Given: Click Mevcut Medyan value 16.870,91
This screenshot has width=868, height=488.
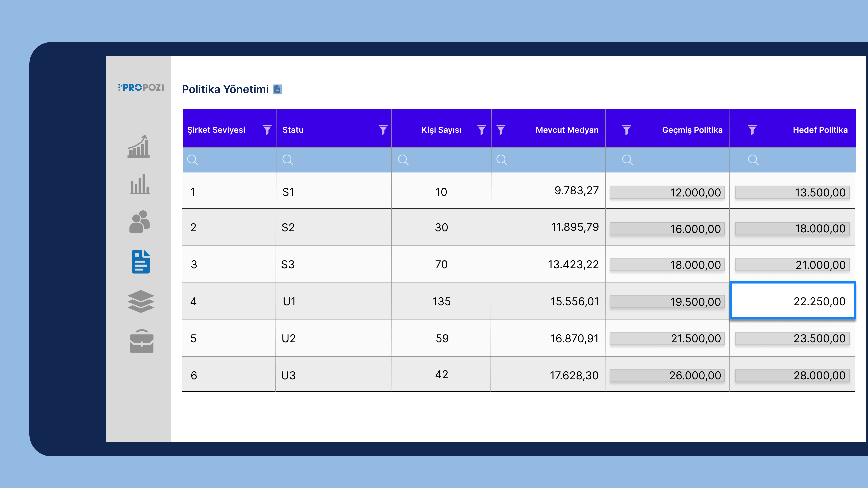Looking at the screenshot, I should pyautogui.click(x=574, y=338).
